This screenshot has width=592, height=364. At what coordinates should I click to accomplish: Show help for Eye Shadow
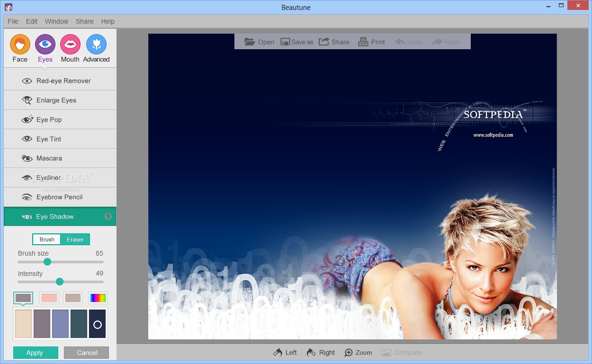pyautogui.click(x=108, y=217)
